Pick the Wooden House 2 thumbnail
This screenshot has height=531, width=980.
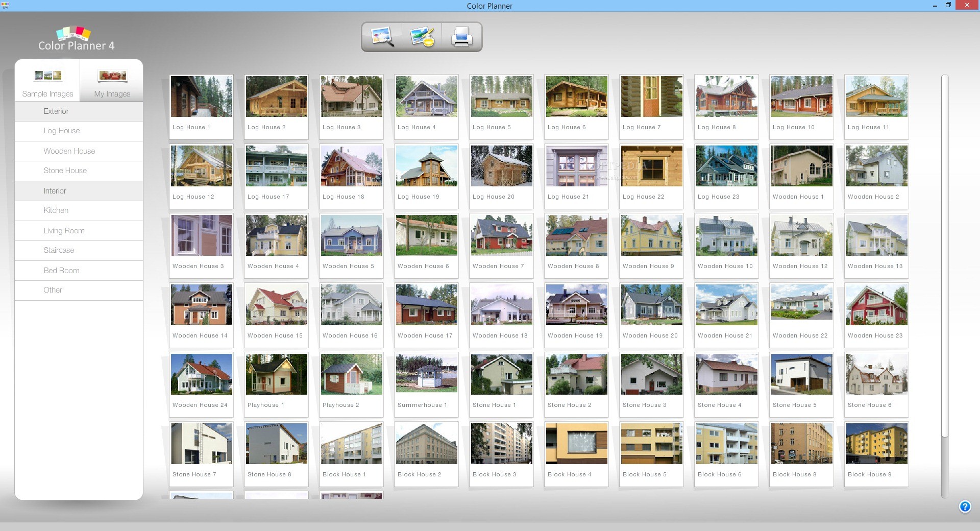click(877, 176)
